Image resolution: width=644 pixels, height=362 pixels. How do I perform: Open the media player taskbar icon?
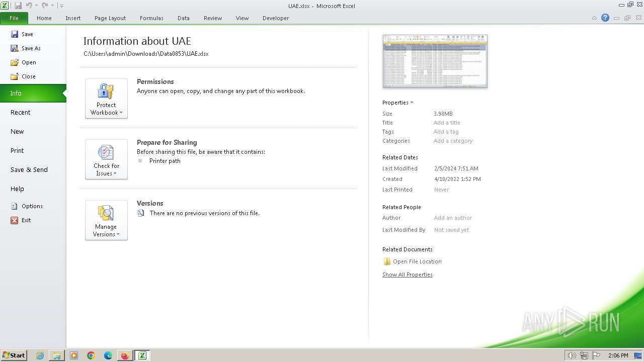pos(74,355)
